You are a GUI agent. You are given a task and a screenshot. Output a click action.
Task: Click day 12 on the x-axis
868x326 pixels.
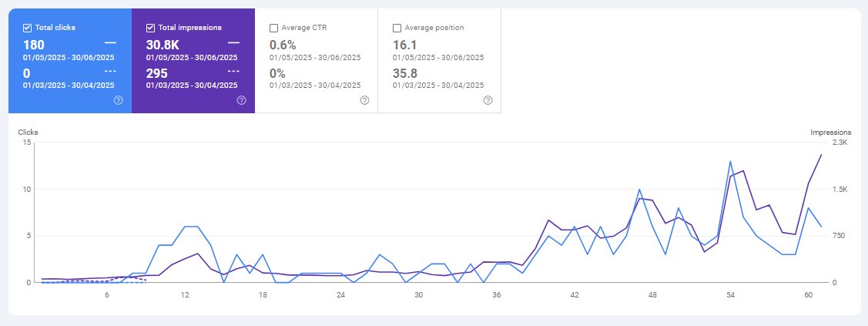point(185,295)
